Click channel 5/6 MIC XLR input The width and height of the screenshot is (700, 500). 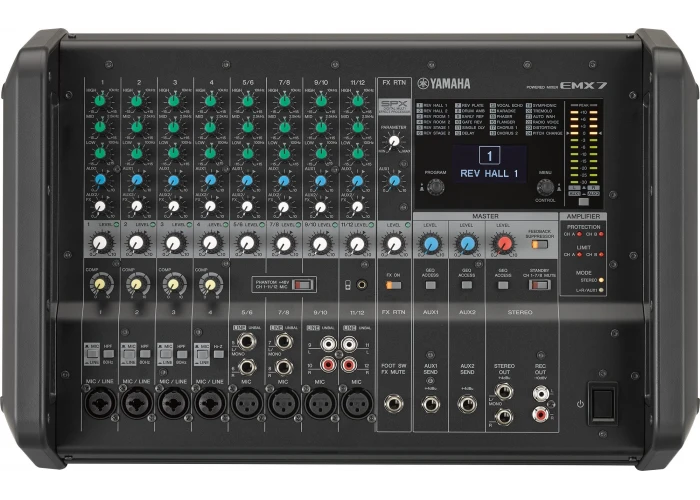point(246,403)
